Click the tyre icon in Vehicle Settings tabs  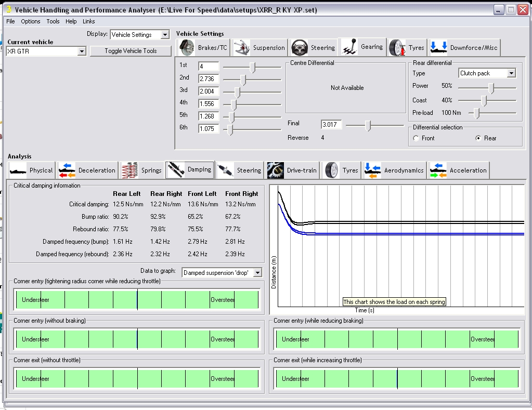(x=397, y=47)
